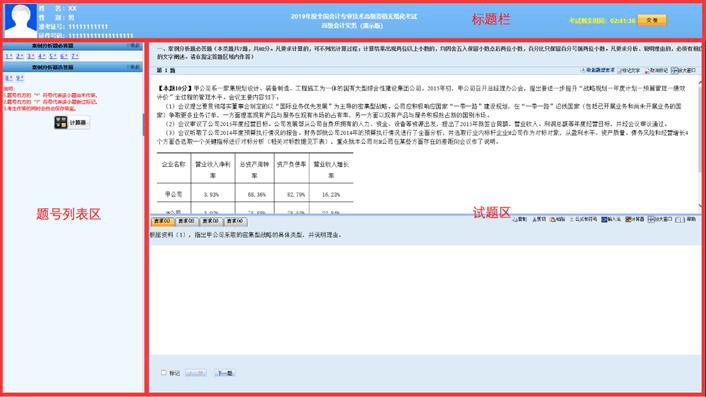This screenshot has height=397, width=706.
Task: Jump to question 2 in the question list
Action: 19,56
